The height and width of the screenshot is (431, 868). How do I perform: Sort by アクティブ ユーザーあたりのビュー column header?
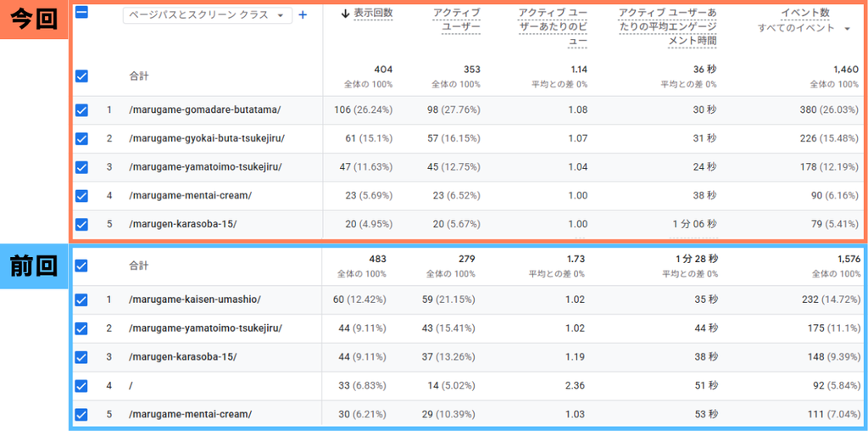coord(553,27)
